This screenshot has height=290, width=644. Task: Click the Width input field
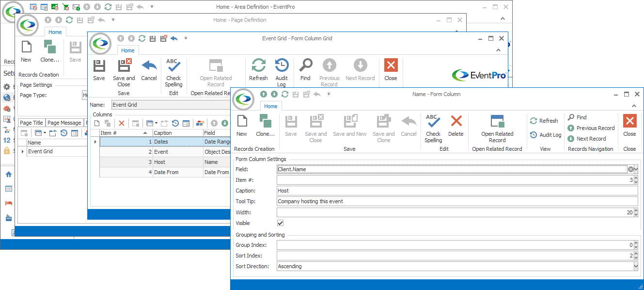pyautogui.click(x=457, y=212)
